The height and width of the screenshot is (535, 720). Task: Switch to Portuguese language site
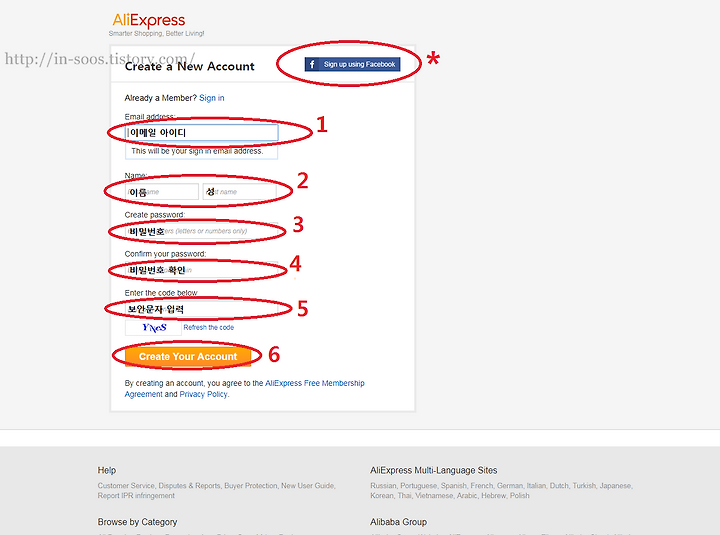418,486
